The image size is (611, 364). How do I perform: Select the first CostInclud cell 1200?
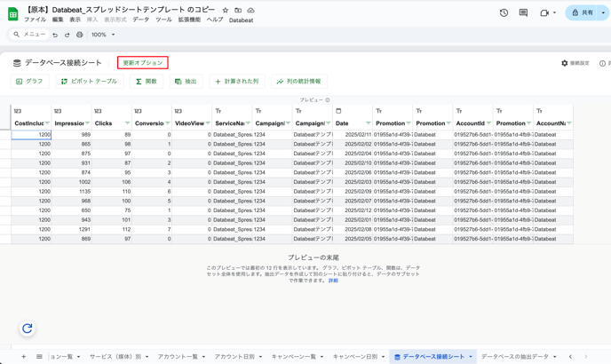pos(31,134)
